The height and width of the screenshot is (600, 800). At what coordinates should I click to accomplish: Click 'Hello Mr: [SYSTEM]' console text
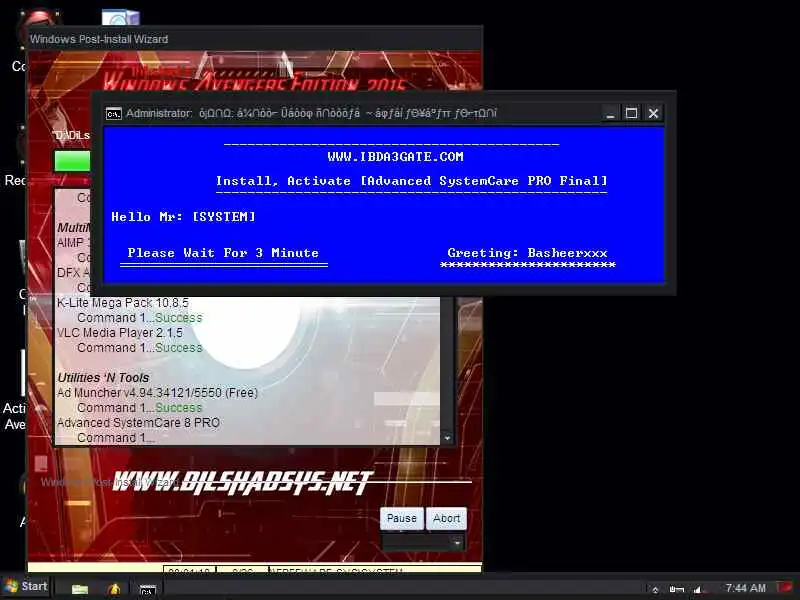(183, 217)
